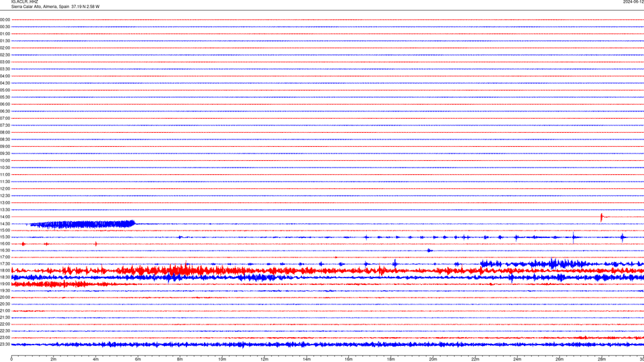Viewport: 644px width, 362px height.
Task: Select the 10m x-axis tick label
Action: (222, 359)
